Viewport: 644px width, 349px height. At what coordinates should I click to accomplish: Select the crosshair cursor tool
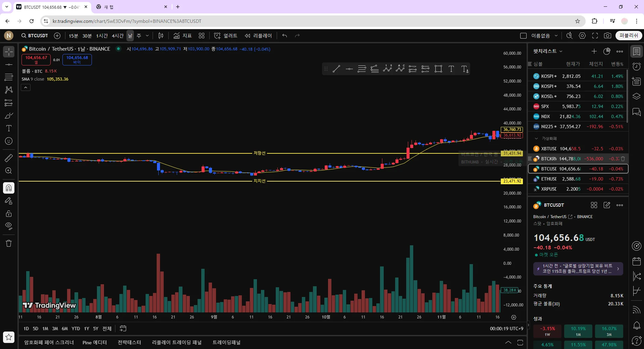coord(9,52)
